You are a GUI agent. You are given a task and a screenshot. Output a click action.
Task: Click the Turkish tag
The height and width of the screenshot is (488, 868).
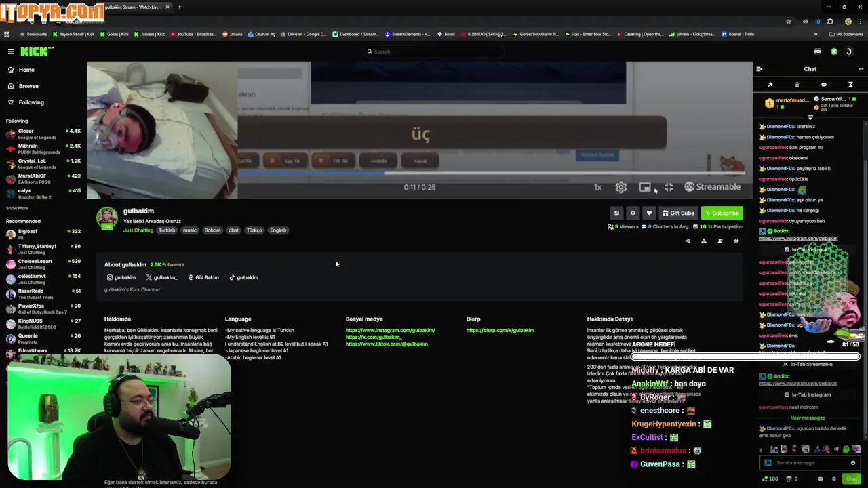click(x=167, y=230)
